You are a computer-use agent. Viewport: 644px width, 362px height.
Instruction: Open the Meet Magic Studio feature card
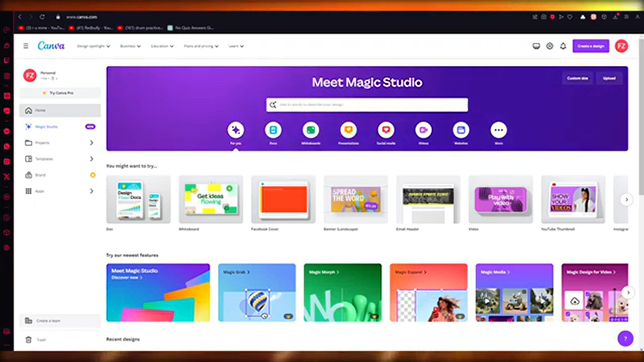pos(158,293)
